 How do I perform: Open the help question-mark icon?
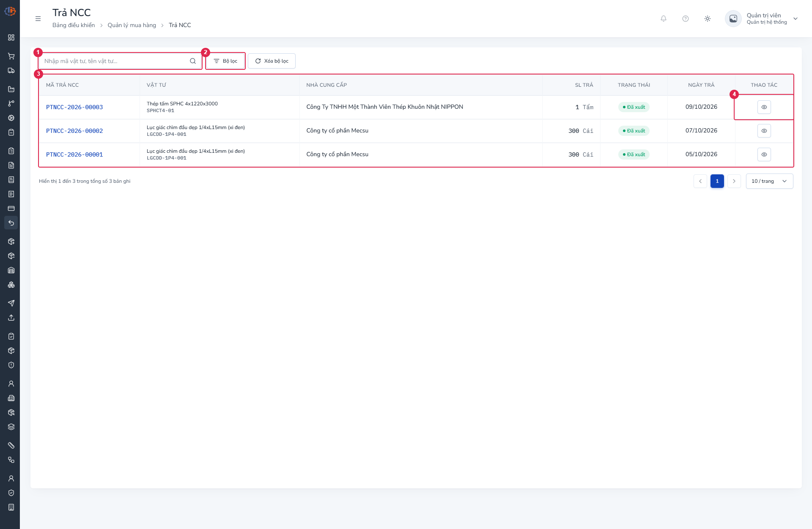tap(686, 19)
